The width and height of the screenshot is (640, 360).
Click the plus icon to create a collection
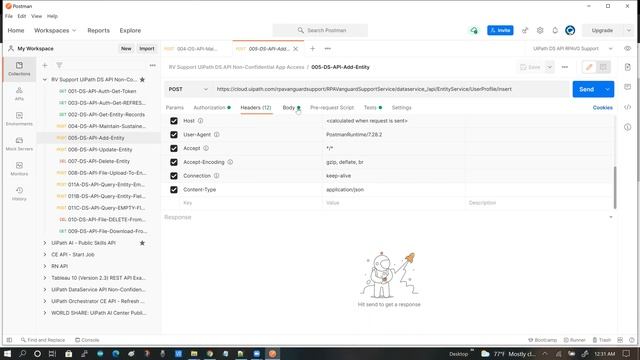(x=45, y=65)
